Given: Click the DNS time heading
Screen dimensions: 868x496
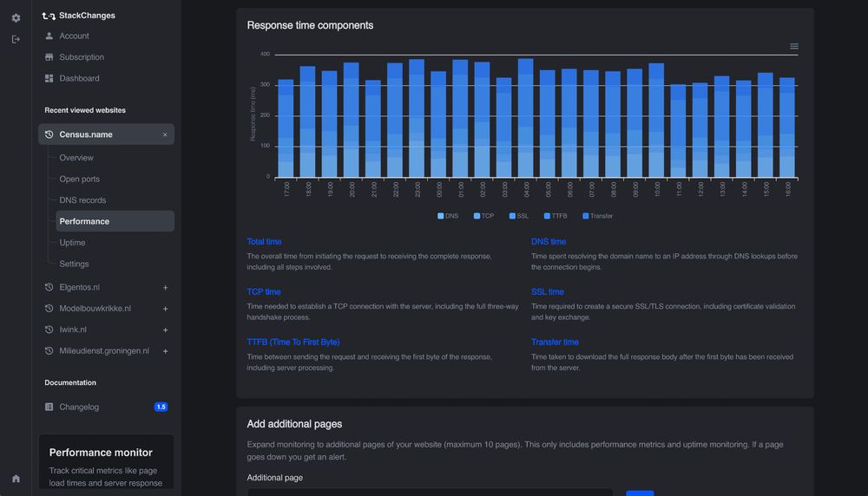Looking at the screenshot, I should tap(548, 242).
